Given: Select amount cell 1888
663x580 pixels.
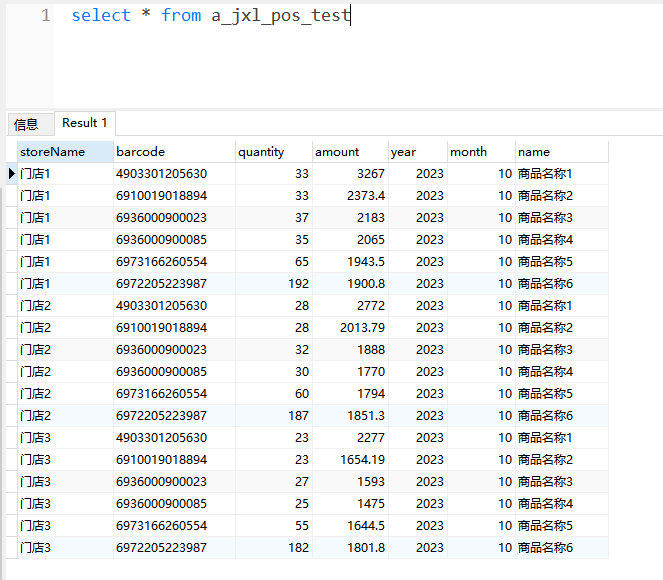Looking at the screenshot, I should point(350,350).
